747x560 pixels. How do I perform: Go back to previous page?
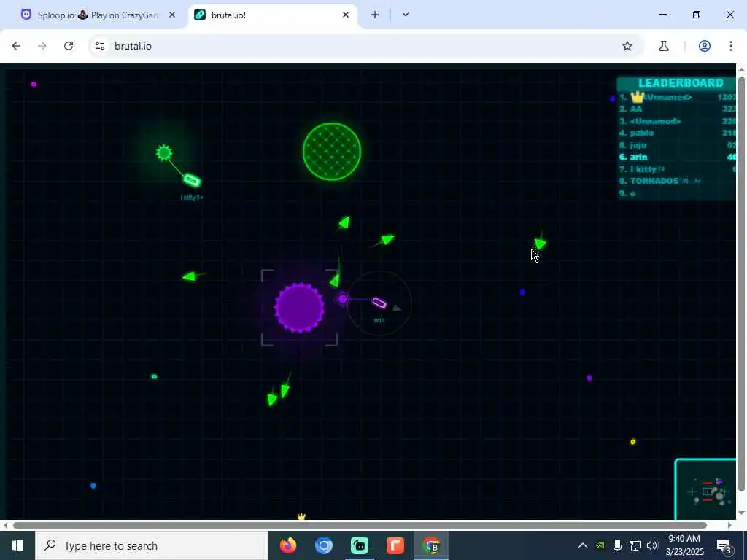[16, 46]
